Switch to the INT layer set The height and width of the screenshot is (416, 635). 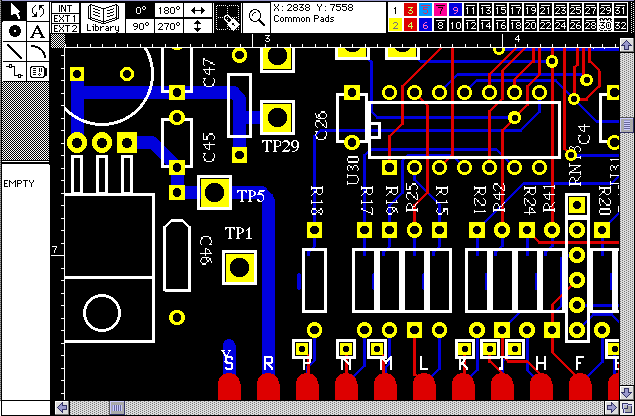point(66,7)
